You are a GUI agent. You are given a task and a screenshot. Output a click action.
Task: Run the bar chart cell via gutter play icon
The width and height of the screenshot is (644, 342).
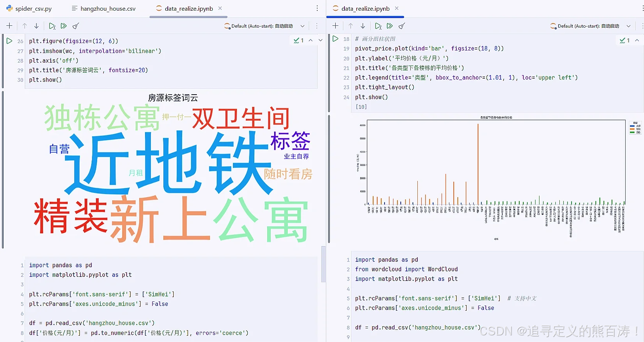[x=335, y=39]
